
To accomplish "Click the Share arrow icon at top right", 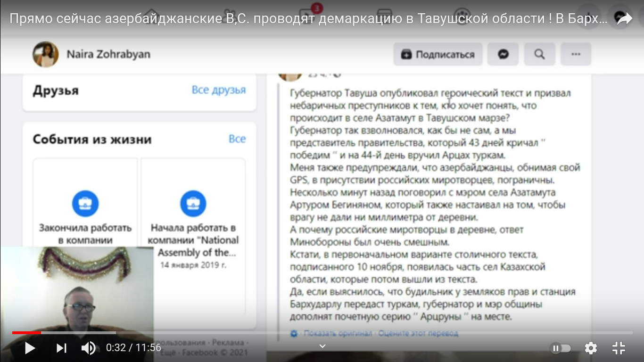I will click(624, 19).
